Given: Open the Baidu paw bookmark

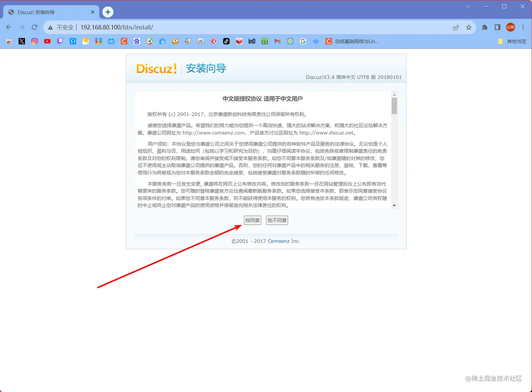Looking at the screenshot, I should click(x=137, y=41).
